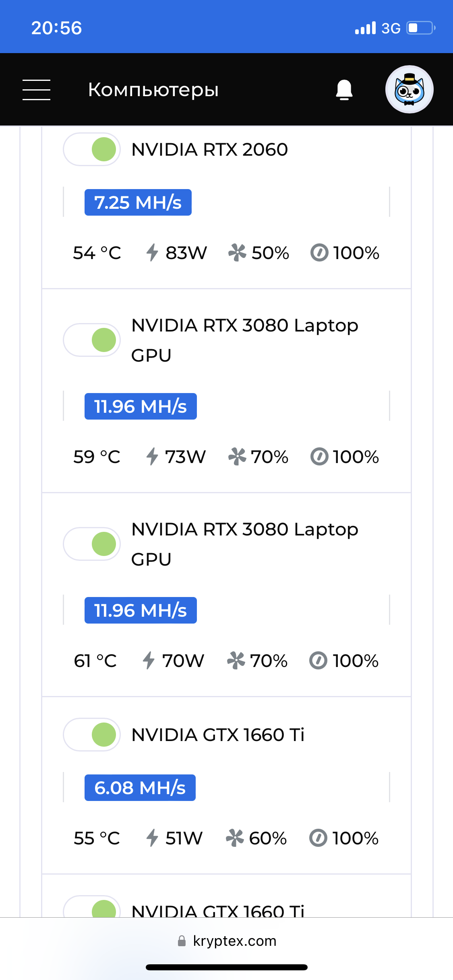Click RTX 2060 power lightning icon

152,253
